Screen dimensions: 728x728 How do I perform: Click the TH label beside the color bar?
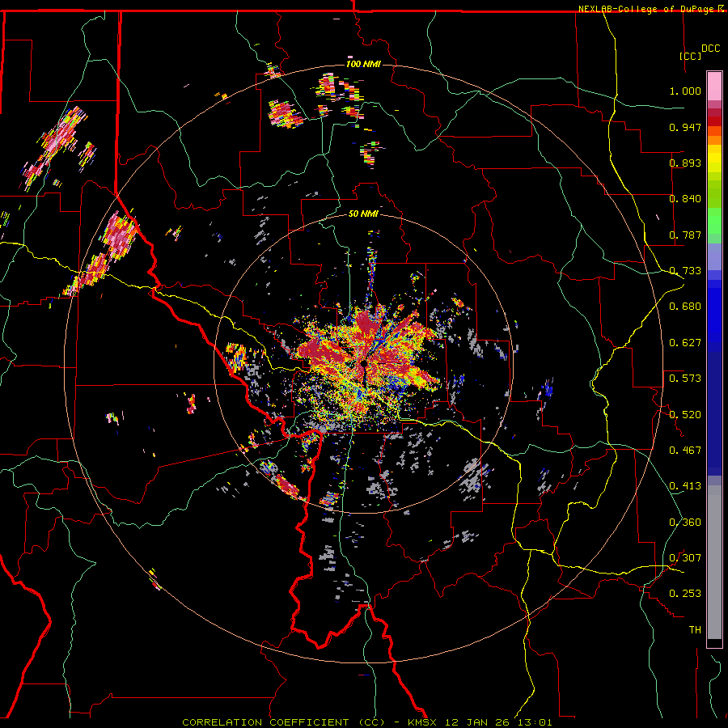[x=695, y=630]
